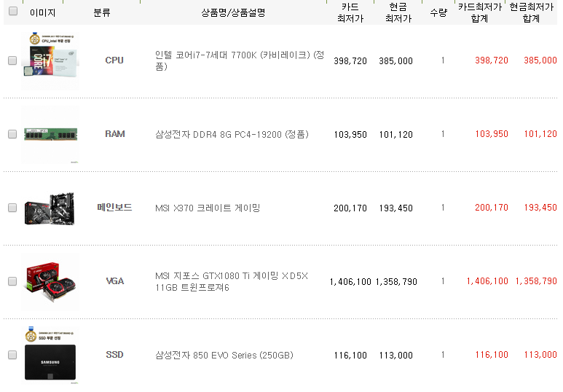Toggle the select-all checkbox in table header
The height and width of the screenshot is (392, 563).
[12, 12]
